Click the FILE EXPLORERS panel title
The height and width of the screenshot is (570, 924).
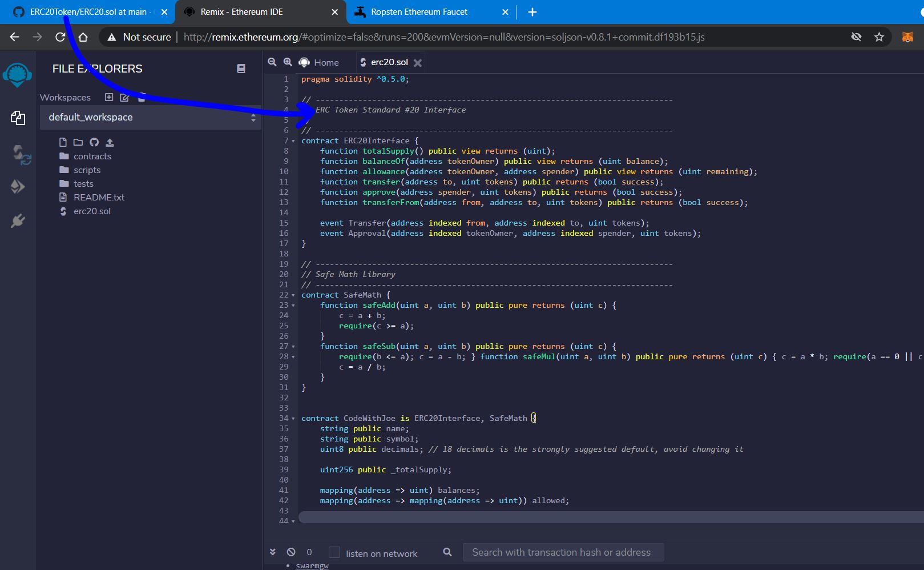pyautogui.click(x=98, y=69)
